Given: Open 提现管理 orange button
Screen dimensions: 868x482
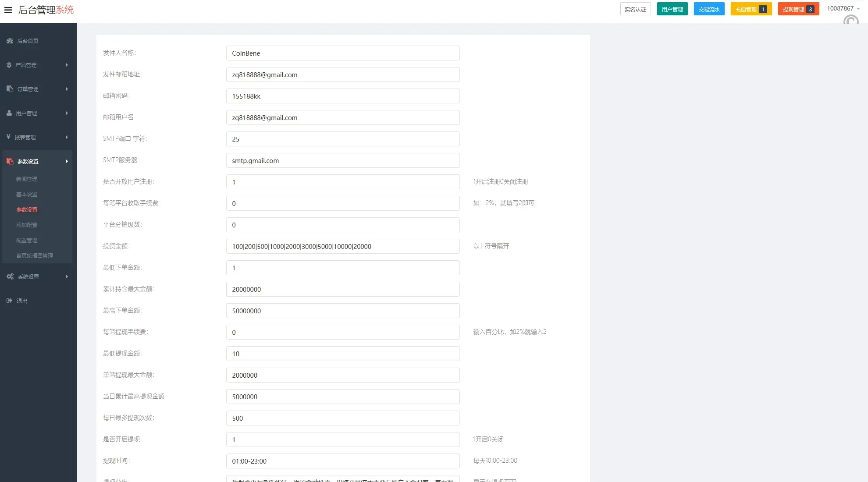Looking at the screenshot, I should (798, 9).
